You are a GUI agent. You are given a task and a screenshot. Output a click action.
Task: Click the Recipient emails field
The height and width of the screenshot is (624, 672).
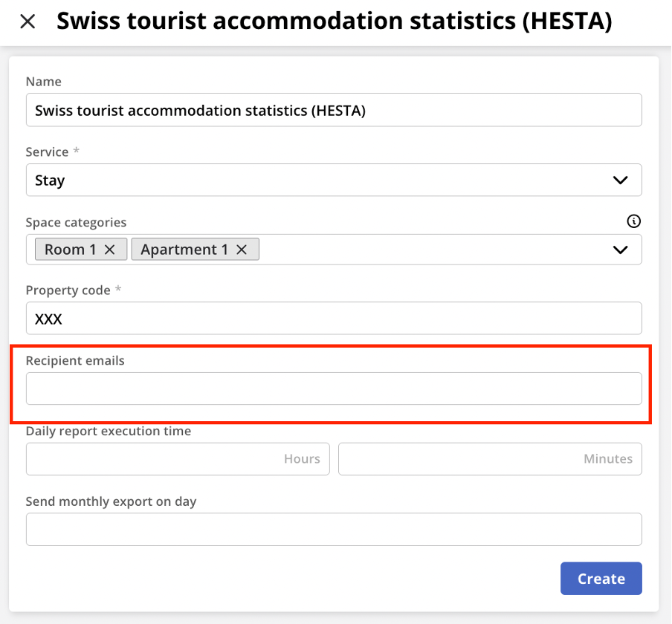pyautogui.click(x=334, y=388)
